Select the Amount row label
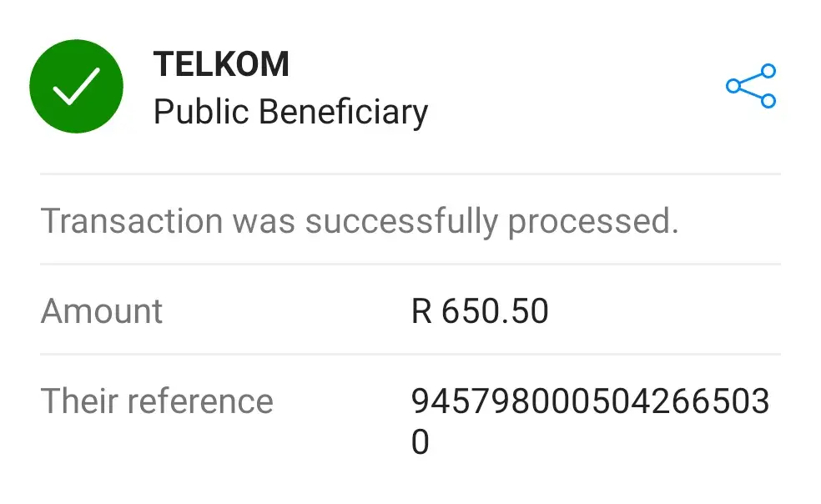The height and width of the screenshot is (504, 821). tap(102, 311)
